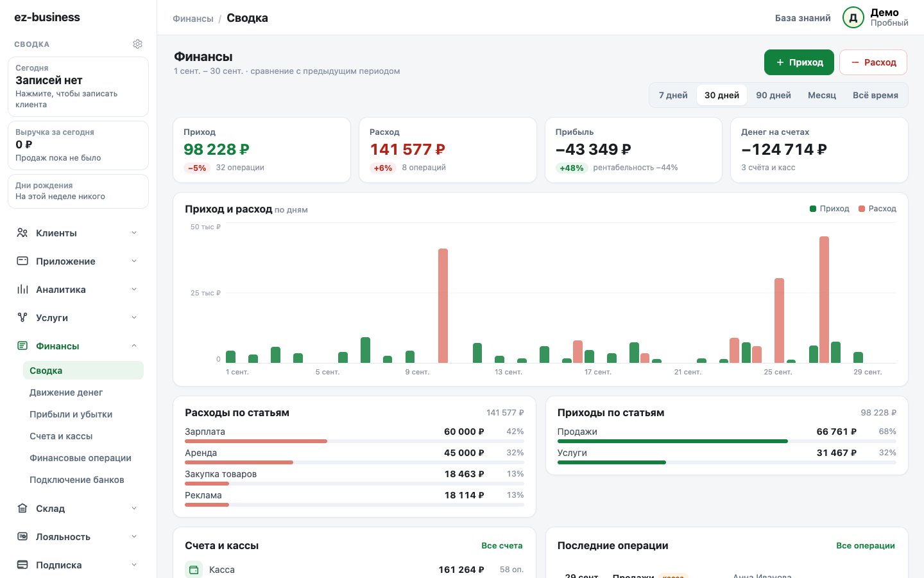The height and width of the screenshot is (578, 924).
Task: Expand the Склад section chevron
Action: (x=134, y=508)
